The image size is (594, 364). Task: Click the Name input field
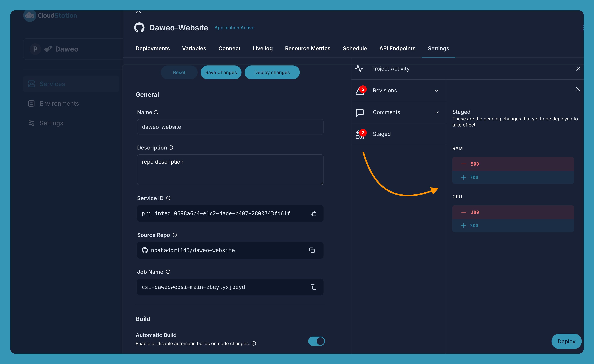230,127
